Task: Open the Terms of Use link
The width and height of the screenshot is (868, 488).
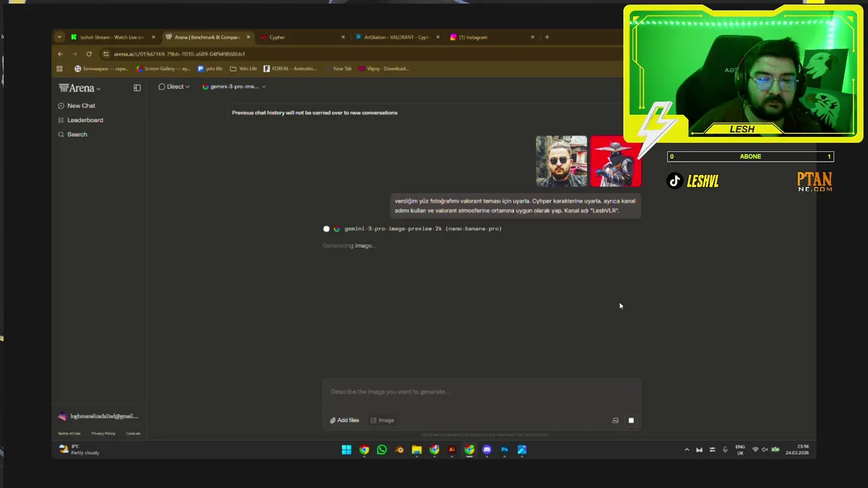Action: point(69,433)
